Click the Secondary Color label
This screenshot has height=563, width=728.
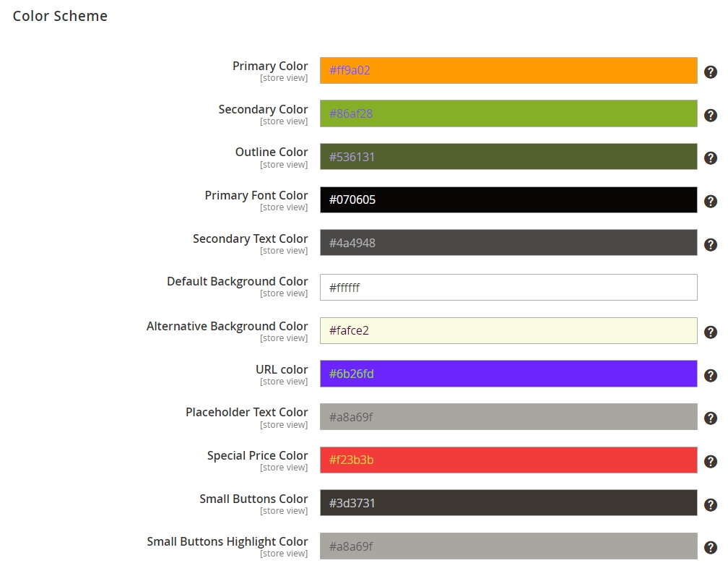click(x=263, y=109)
